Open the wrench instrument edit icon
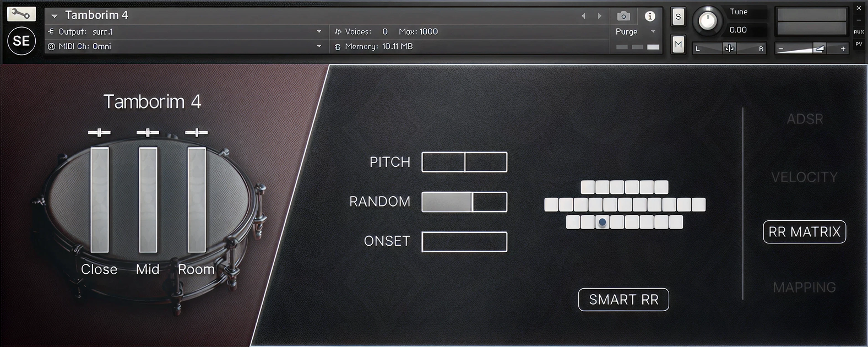The height and width of the screenshot is (347, 868). [x=21, y=13]
